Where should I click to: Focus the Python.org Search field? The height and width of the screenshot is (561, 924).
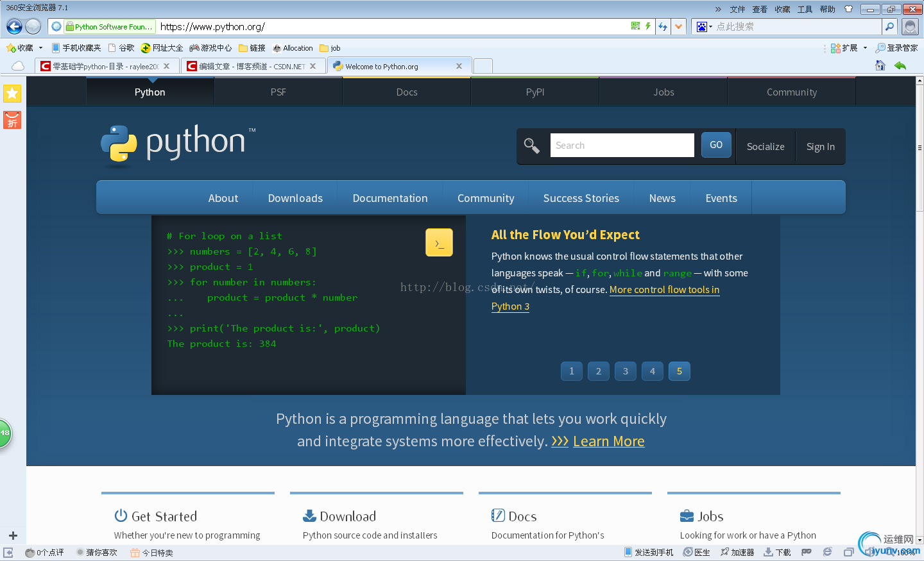click(622, 146)
